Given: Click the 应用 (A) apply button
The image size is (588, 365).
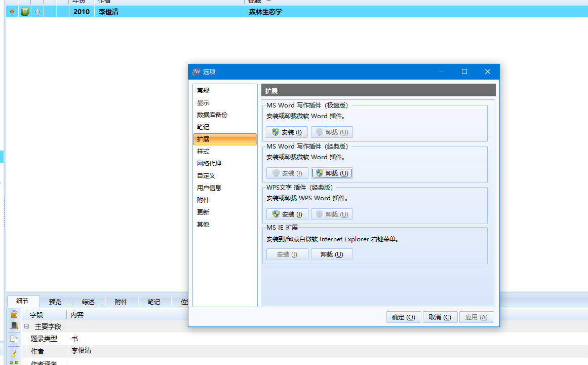Looking at the screenshot, I should (x=477, y=317).
